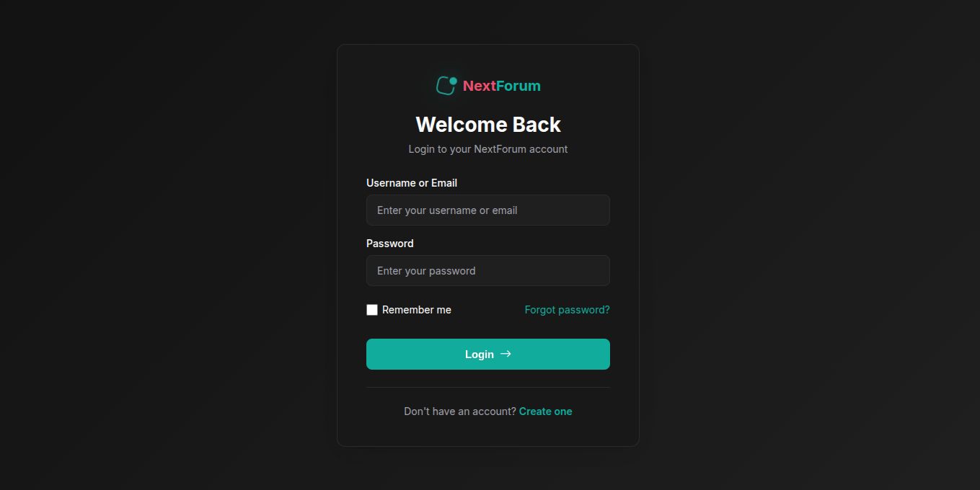
Task: Click "Login to your NextForum account" subtitle
Action: pyautogui.click(x=488, y=149)
